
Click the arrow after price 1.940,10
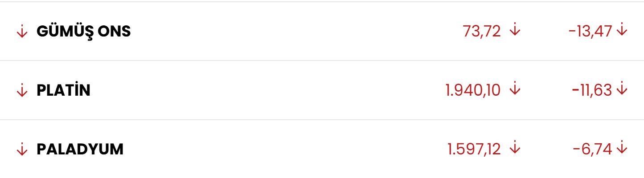coord(515,89)
